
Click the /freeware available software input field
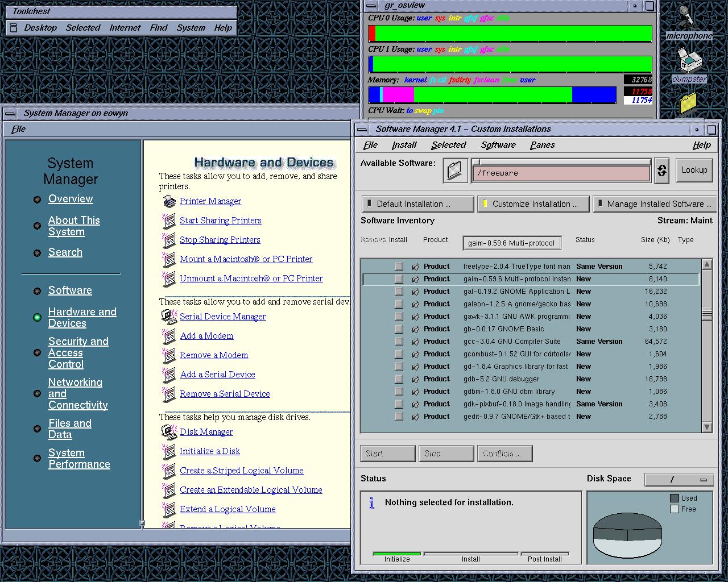pos(561,173)
